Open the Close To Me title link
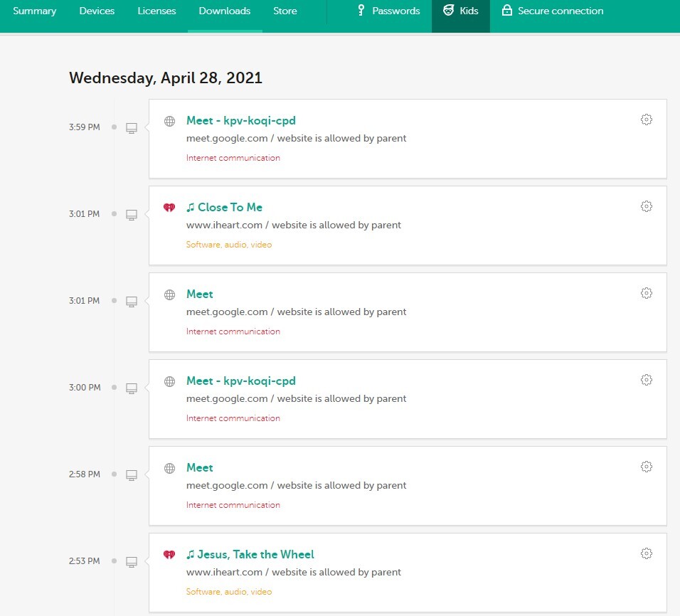This screenshot has width=680, height=616. 230,208
